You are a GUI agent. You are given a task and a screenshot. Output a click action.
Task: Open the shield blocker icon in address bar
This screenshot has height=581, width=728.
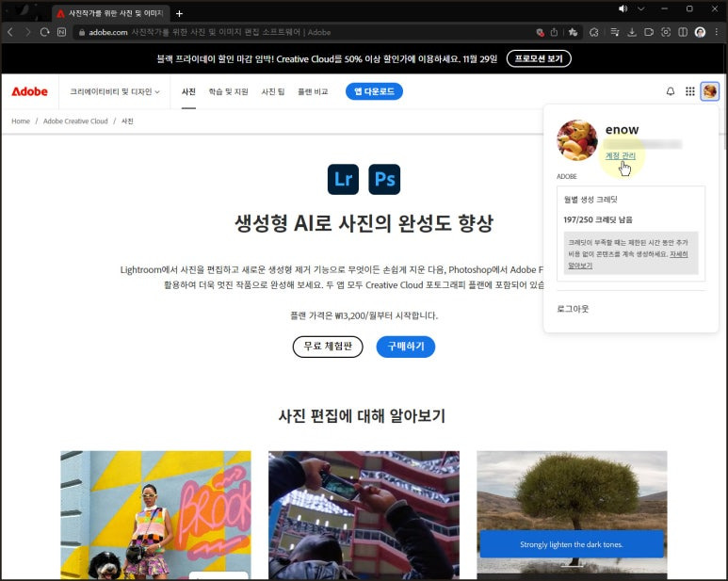click(x=540, y=32)
